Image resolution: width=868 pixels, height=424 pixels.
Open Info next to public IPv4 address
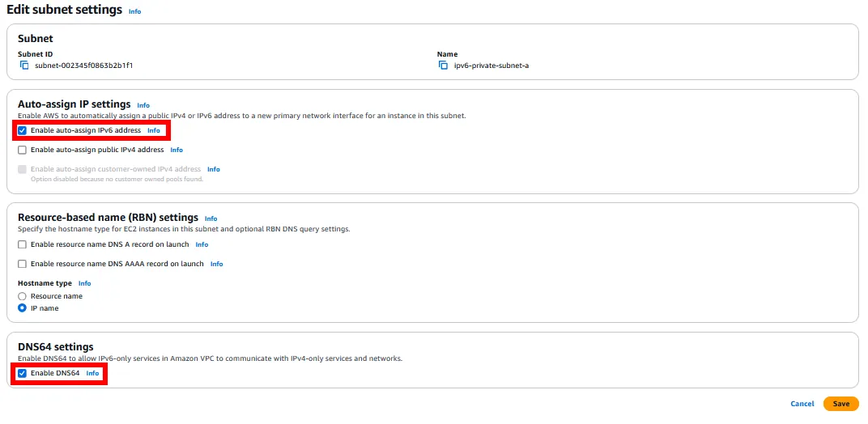(x=177, y=150)
